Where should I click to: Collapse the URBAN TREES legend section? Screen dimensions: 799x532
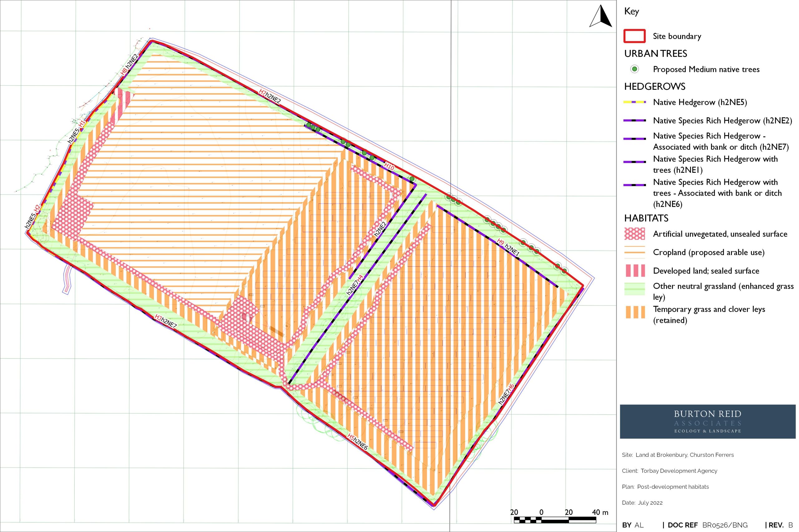click(x=655, y=53)
